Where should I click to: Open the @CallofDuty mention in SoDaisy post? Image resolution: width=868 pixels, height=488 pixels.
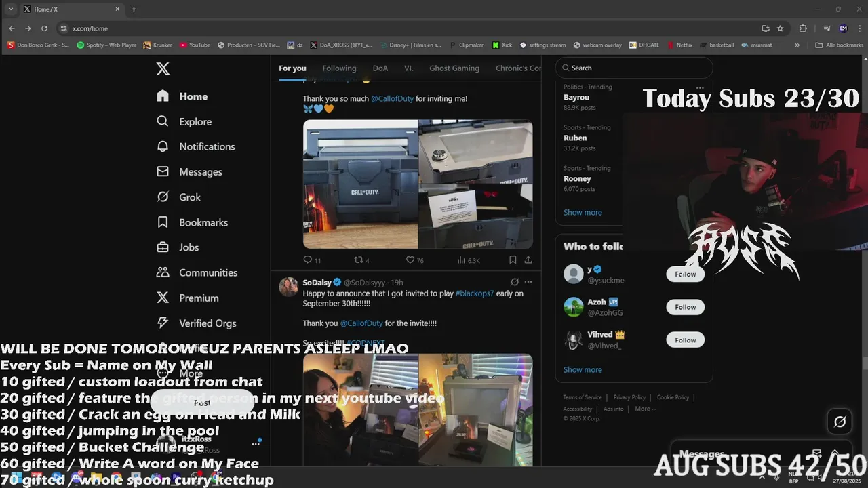tap(361, 323)
